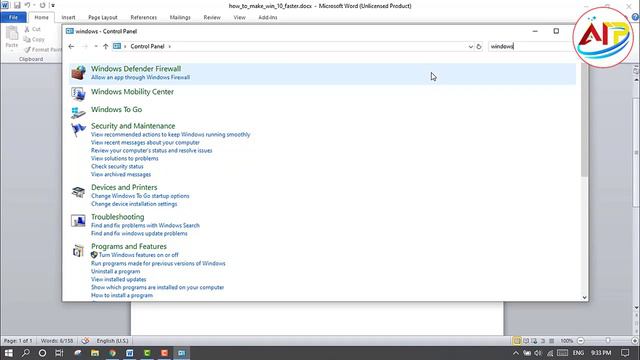The height and width of the screenshot is (360, 640).
Task: Click 'View installed updates' link
Action: 118,280
